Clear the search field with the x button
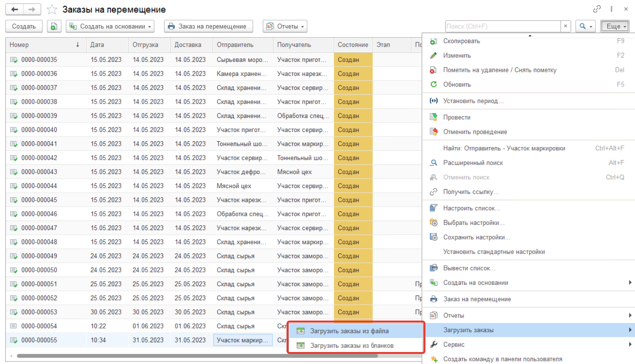This screenshot has height=364, width=635. [x=565, y=26]
